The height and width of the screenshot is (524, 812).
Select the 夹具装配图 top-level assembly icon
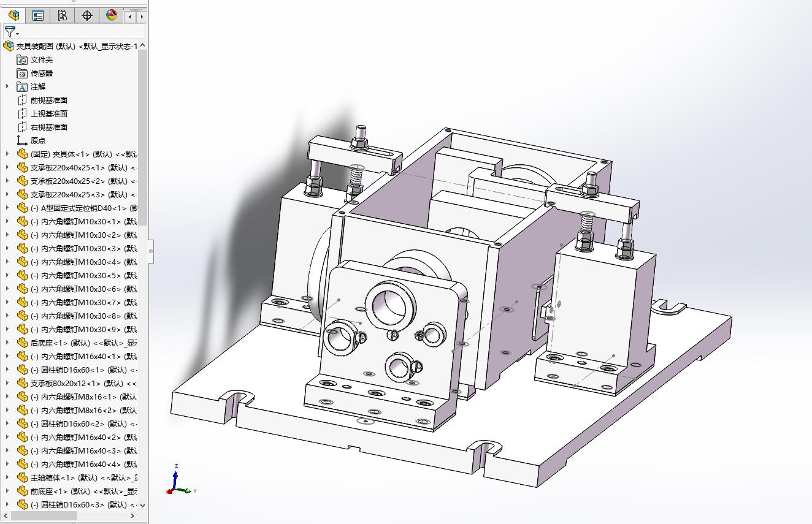coord(9,46)
